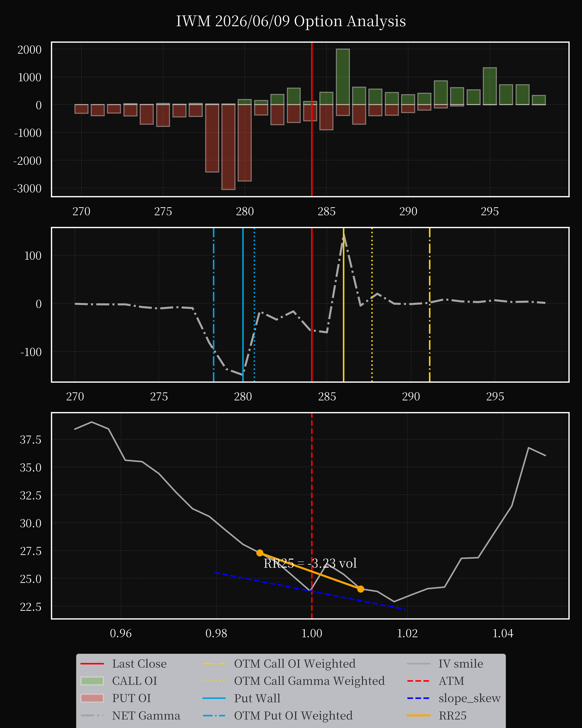
Task: Click the RR25 legend label
Action: [x=453, y=716]
